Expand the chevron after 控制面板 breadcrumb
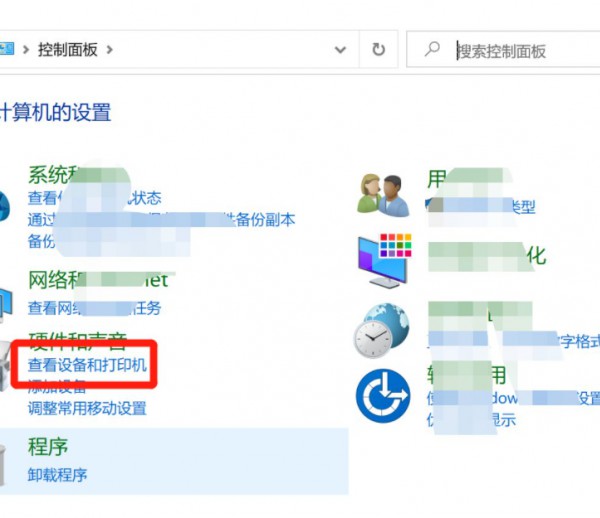The height and width of the screenshot is (518, 600). [110, 50]
